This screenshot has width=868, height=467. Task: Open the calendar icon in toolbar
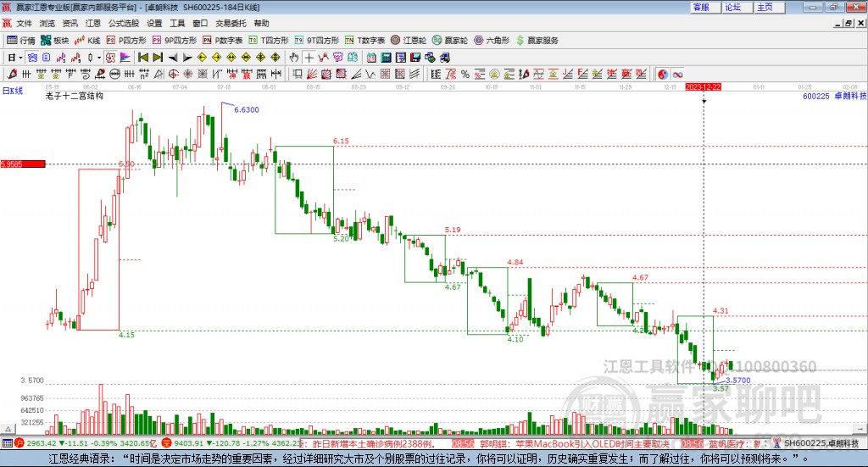tap(371, 58)
